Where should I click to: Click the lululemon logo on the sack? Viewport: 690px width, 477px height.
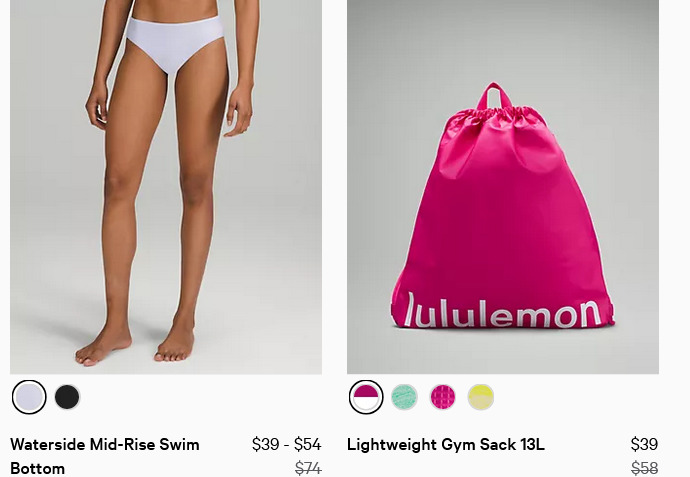pyautogui.click(x=503, y=311)
